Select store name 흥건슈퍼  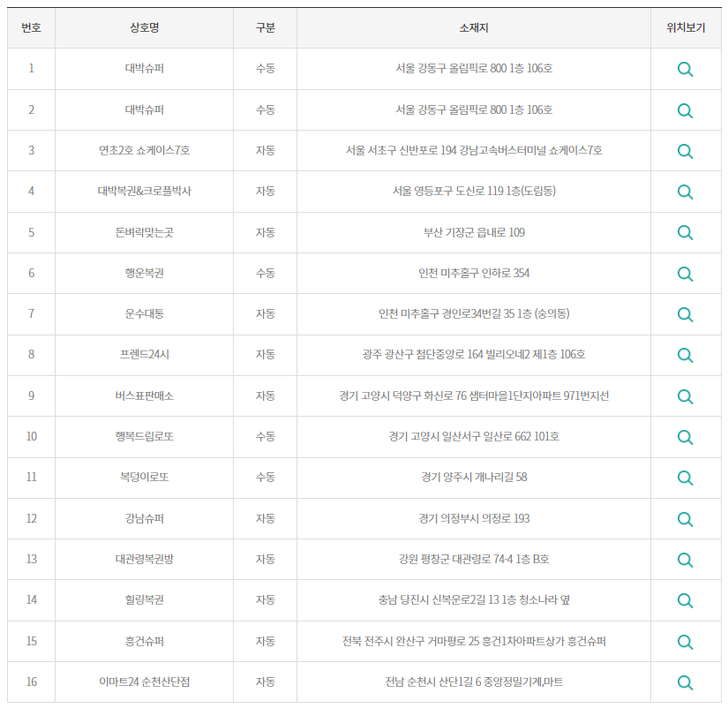point(145,641)
